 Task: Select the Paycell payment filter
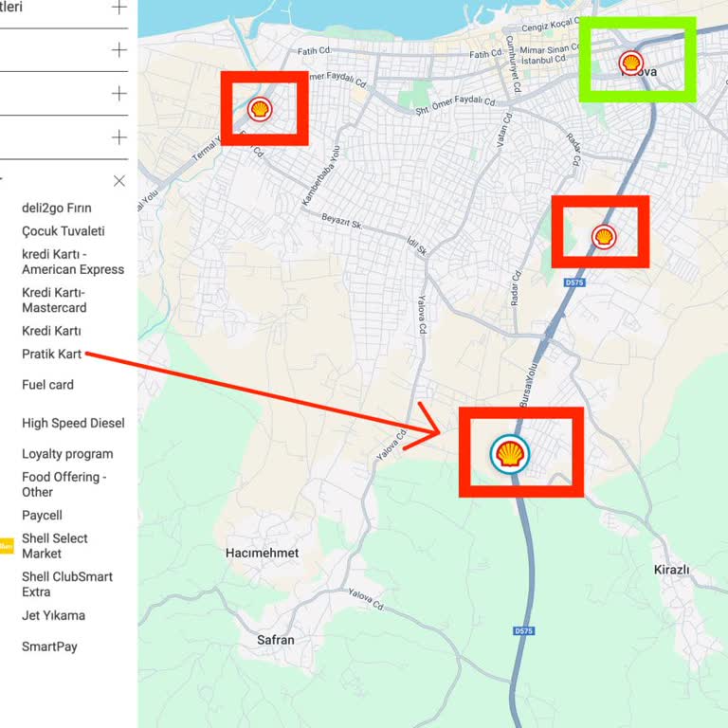[42, 516]
